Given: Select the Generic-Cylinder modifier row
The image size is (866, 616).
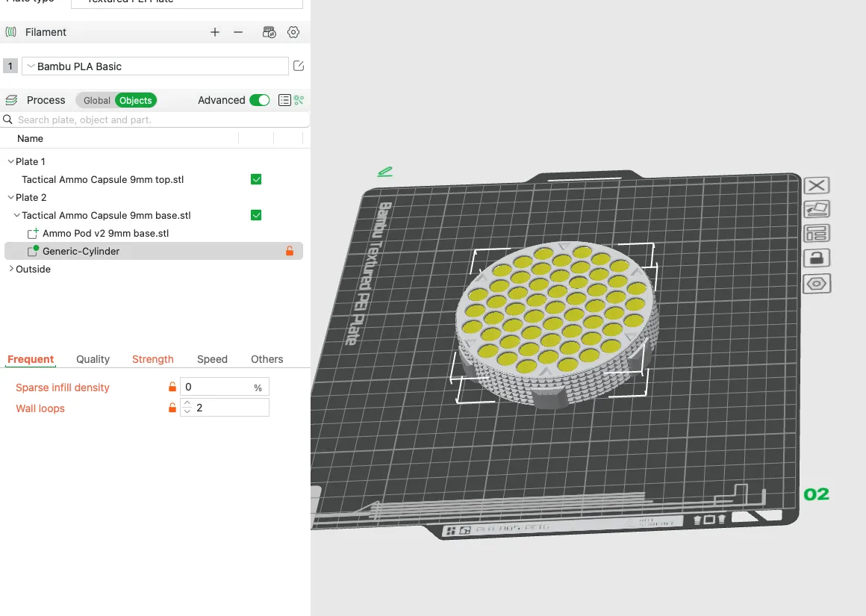Looking at the screenshot, I should click(x=154, y=251).
